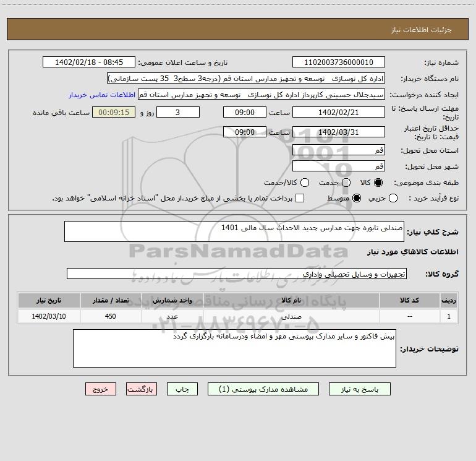Viewport: 476px width, 461px height.
Task: Click the days remaining field showing 3
Action: 178,113
